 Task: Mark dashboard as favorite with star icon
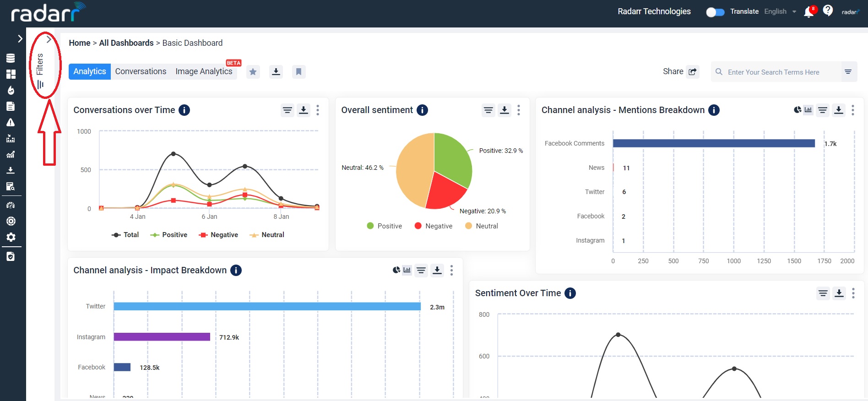point(253,71)
